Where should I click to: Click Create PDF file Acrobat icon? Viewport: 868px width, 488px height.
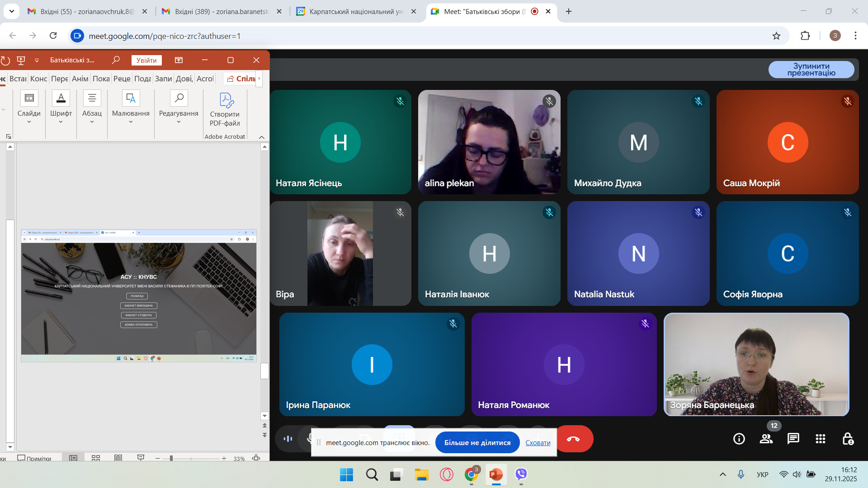(x=225, y=110)
